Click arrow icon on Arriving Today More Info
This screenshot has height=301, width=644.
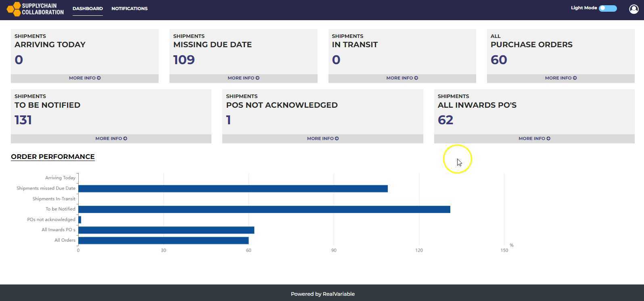tap(99, 78)
